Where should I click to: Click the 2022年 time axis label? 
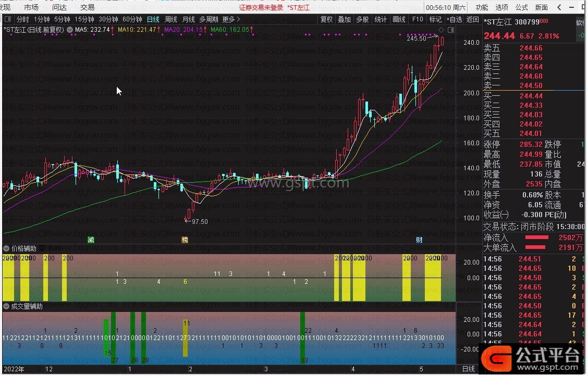14,369
